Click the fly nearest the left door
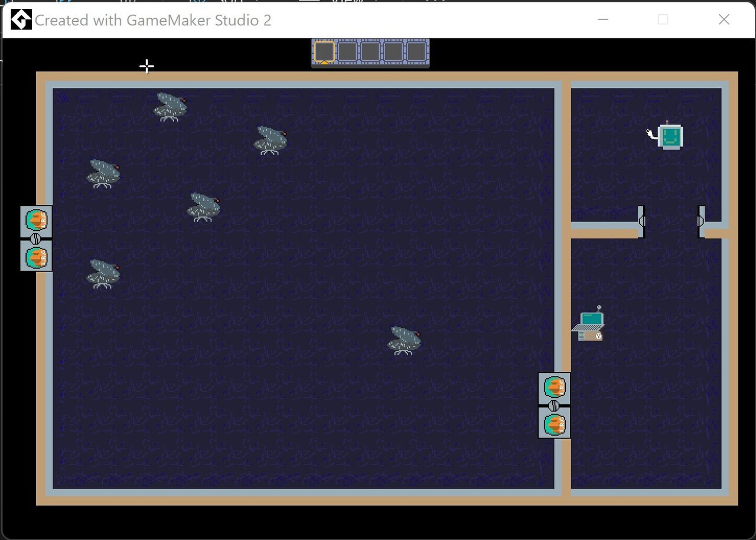This screenshot has height=540, width=756. click(103, 174)
